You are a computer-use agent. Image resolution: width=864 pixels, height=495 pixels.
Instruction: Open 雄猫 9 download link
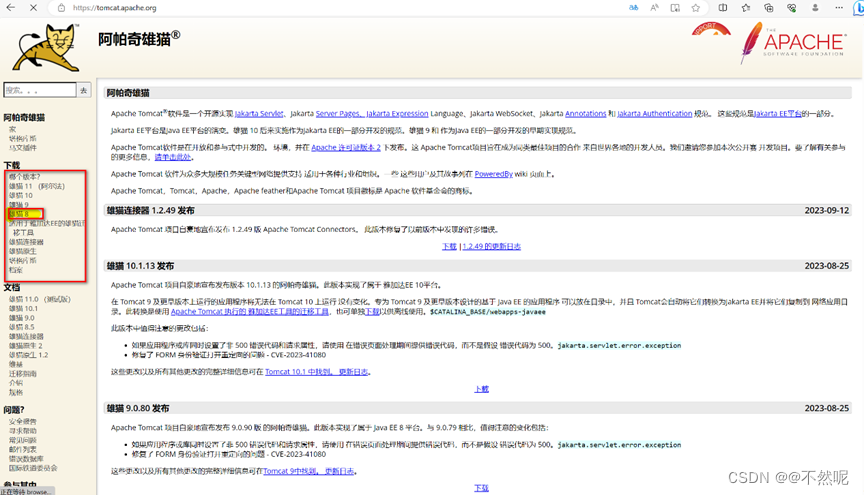click(x=18, y=205)
